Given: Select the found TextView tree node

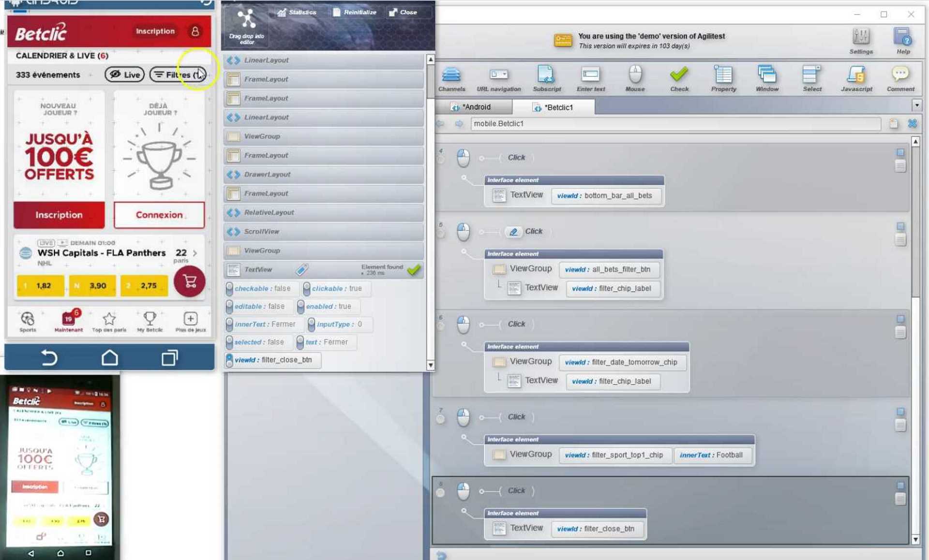Looking at the screenshot, I should (324, 270).
